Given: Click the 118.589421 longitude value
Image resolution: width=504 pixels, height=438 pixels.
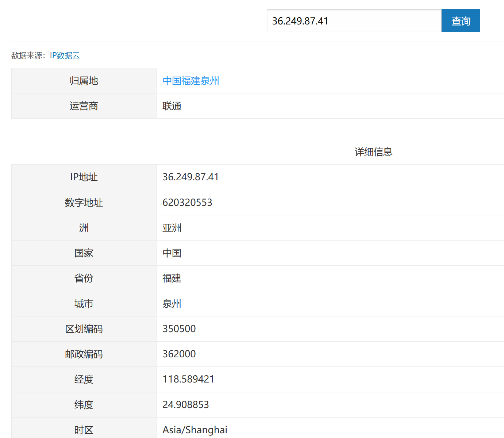Looking at the screenshot, I should click(188, 379).
